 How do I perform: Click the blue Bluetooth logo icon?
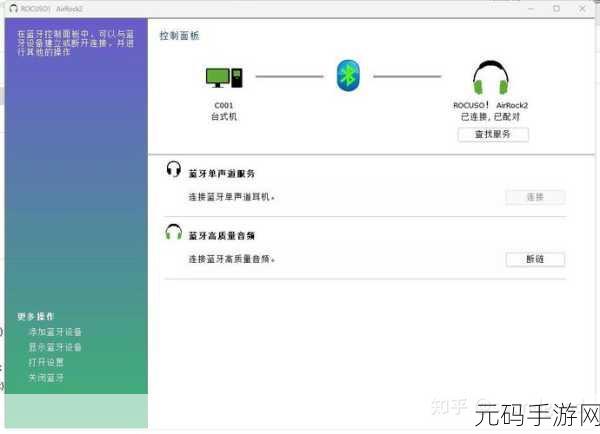pos(348,76)
